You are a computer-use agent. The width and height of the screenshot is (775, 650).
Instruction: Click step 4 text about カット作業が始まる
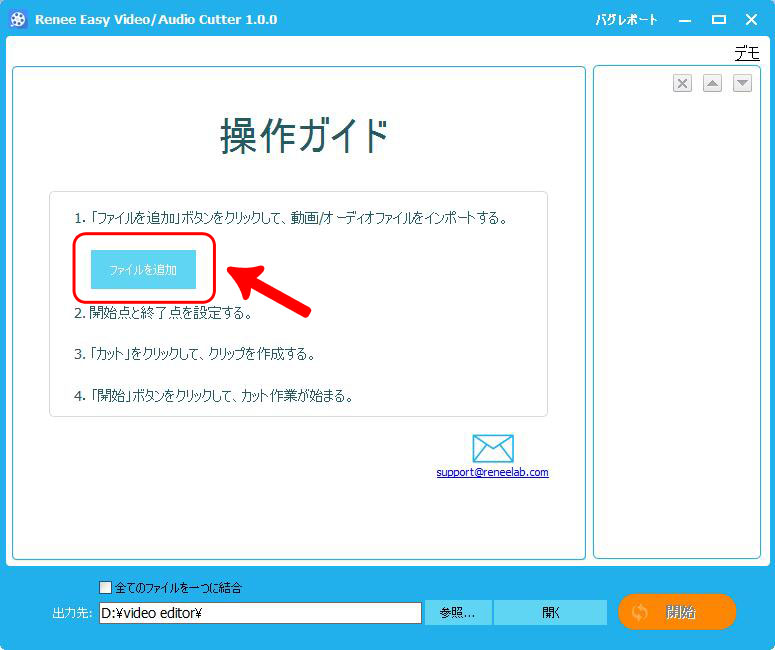(x=214, y=395)
